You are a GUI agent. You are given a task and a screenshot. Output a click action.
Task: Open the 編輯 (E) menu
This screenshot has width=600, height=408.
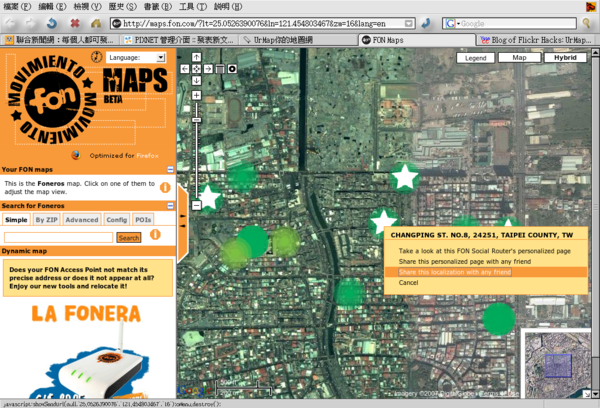click(x=52, y=7)
